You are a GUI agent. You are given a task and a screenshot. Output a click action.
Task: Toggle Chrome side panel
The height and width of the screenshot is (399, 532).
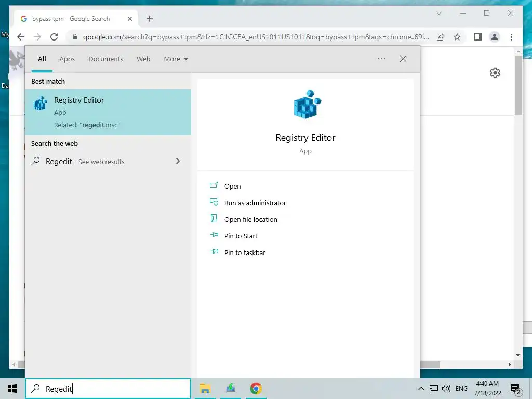(478, 37)
